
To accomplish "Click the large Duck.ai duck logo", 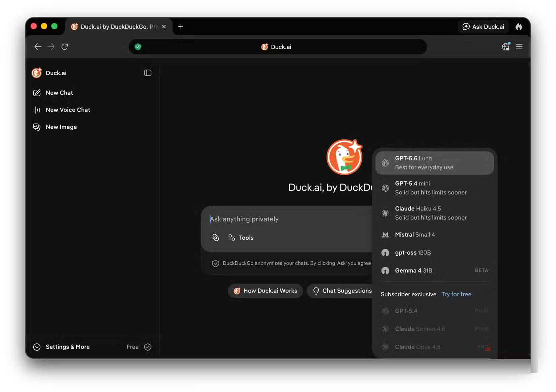I will tap(344, 157).
